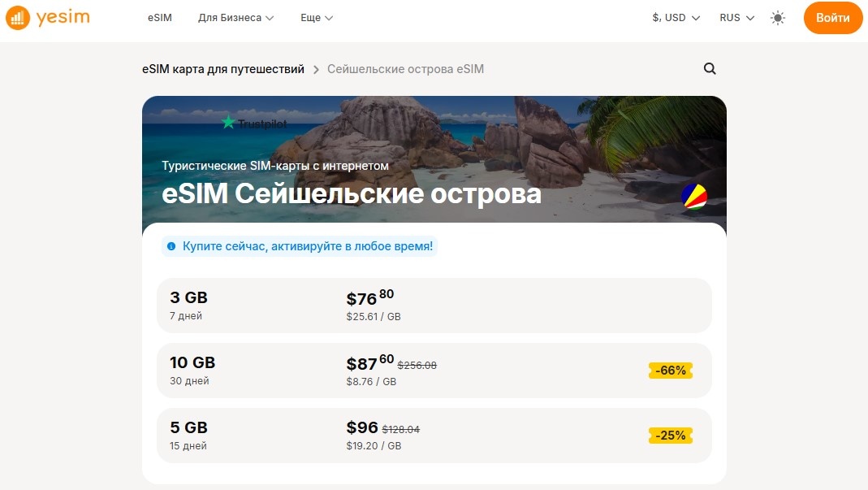
Task: Toggle the light/dark mode control
Action: 777,17
